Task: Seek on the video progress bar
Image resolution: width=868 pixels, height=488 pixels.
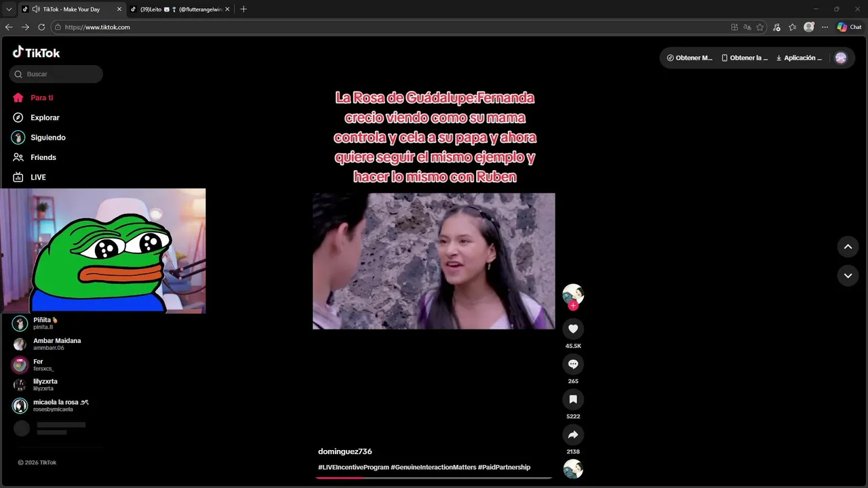Action: click(434, 478)
